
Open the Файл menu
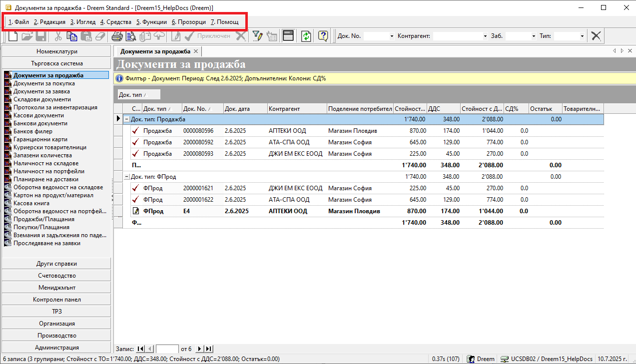tap(19, 22)
